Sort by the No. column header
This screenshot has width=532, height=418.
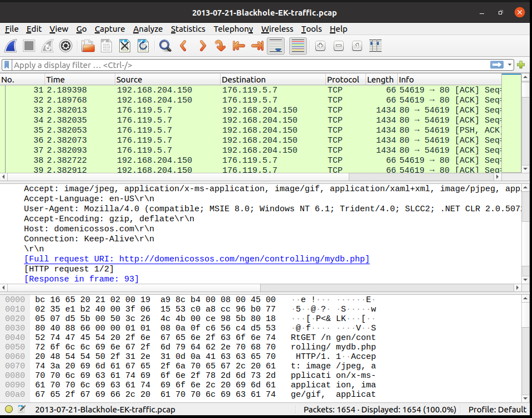pos(22,80)
